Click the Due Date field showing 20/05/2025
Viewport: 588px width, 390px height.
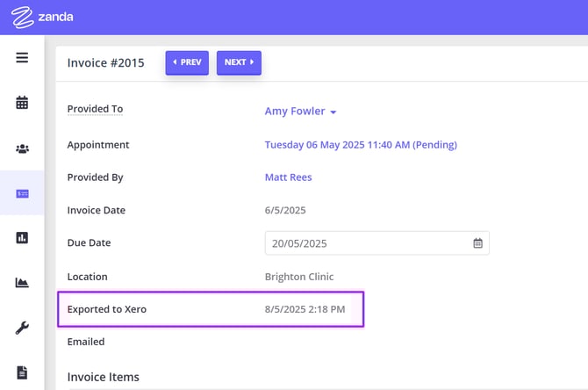pyautogui.click(x=367, y=243)
